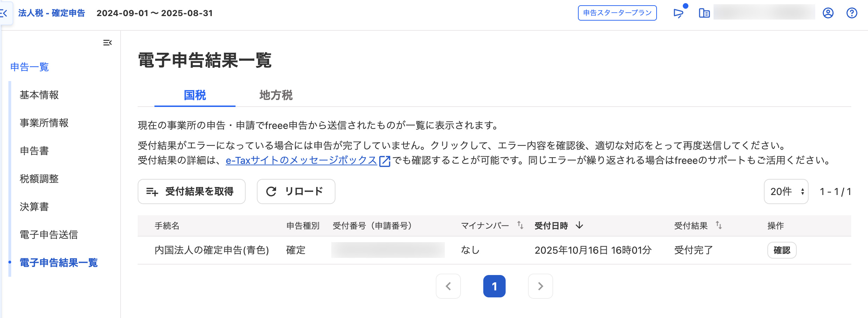Click the office building switcher icon
This screenshot has width=868, height=318.
click(704, 13)
